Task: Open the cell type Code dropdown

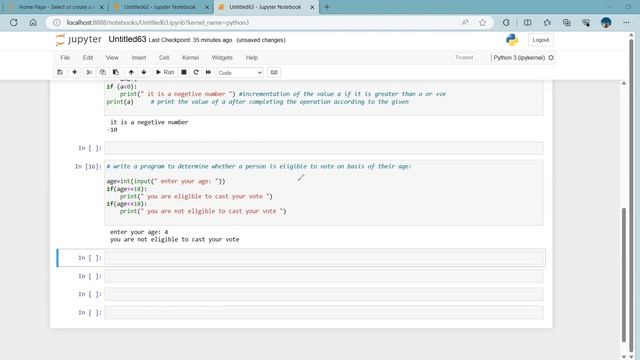Action: (240, 73)
